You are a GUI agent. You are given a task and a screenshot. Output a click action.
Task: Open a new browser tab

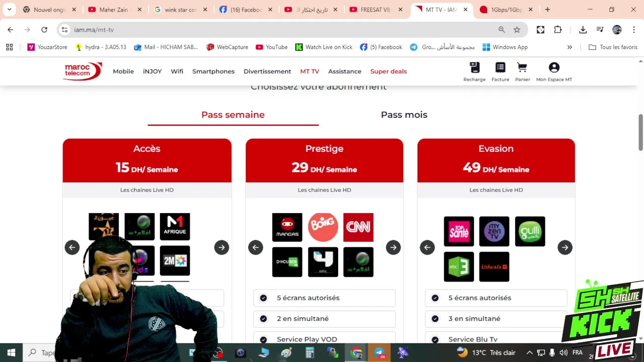click(547, 10)
